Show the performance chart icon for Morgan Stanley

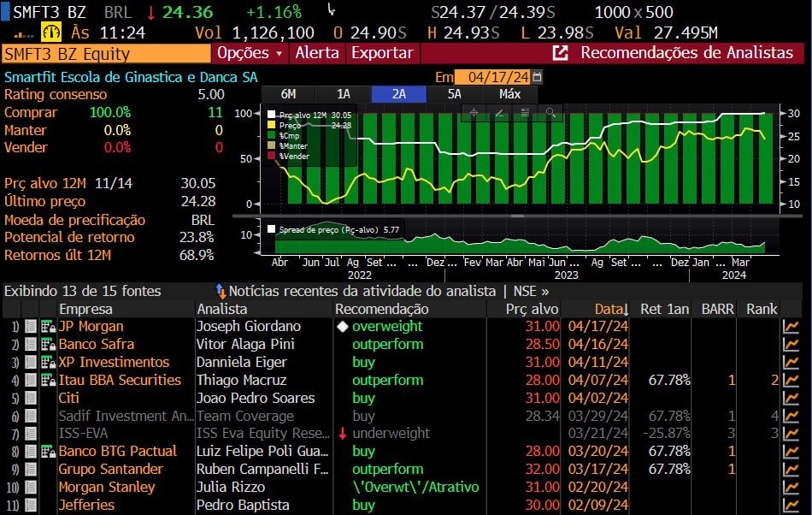[x=791, y=487]
